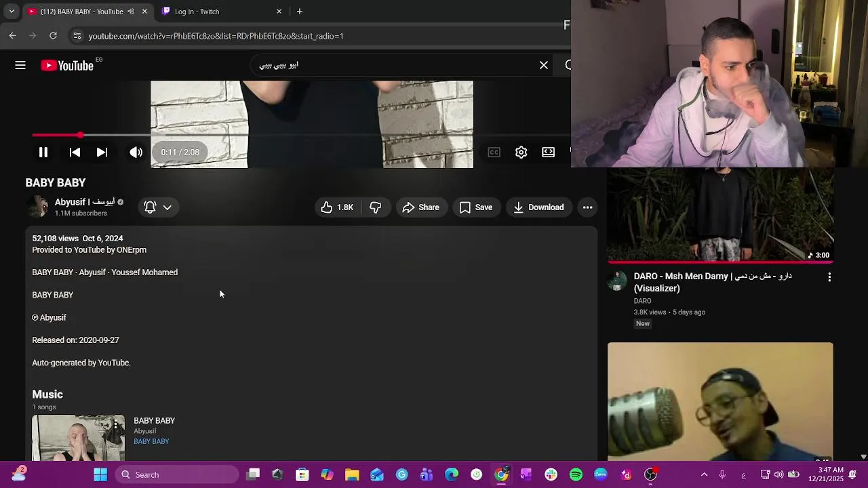The image size is (868, 488).
Task: Open Microsoft Teams from the taskbar
Action: coord(427,474)
